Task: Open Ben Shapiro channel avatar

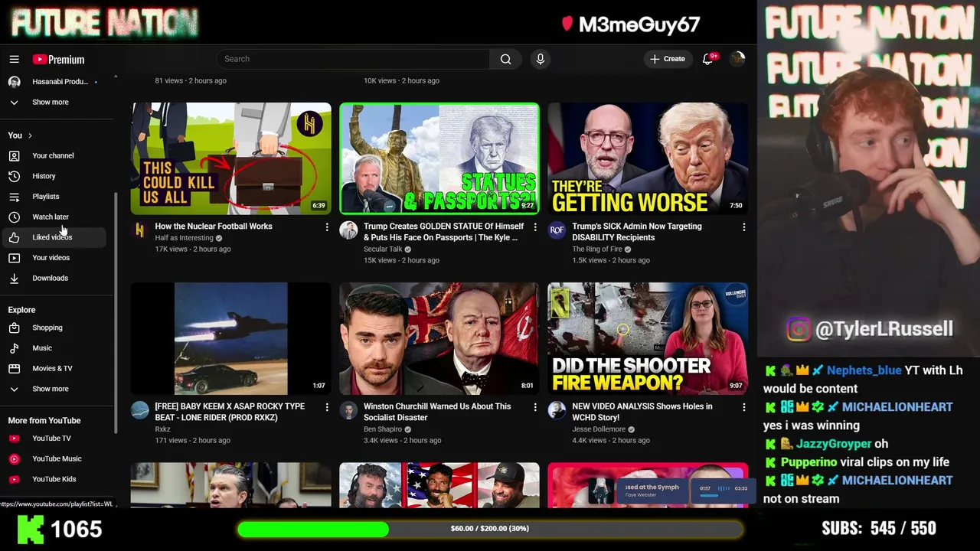Action: [x=348, y=410]
